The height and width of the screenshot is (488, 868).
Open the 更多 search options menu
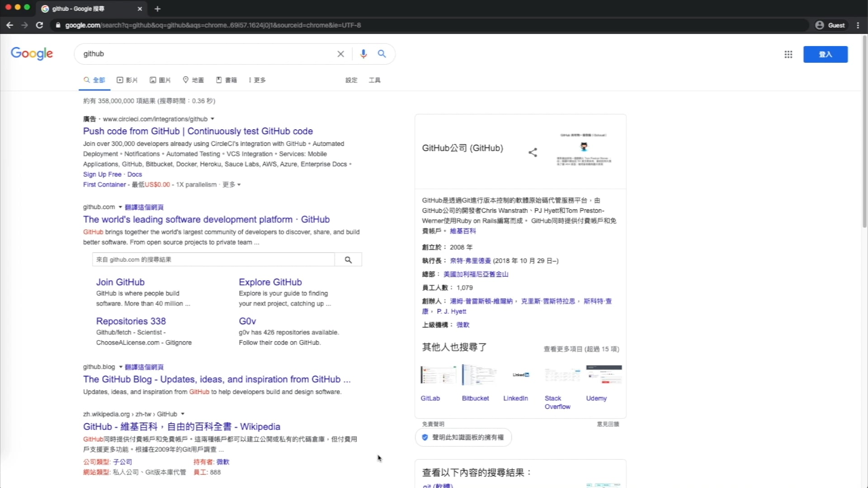(x=256, y=80)
